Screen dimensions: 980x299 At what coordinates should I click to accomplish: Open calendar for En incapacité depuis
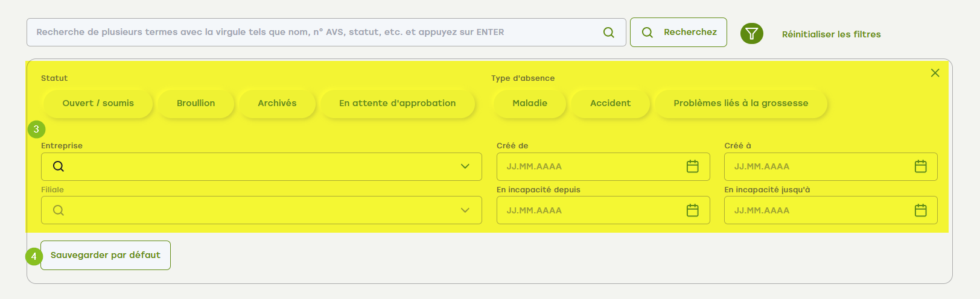(x=692, y=210)
